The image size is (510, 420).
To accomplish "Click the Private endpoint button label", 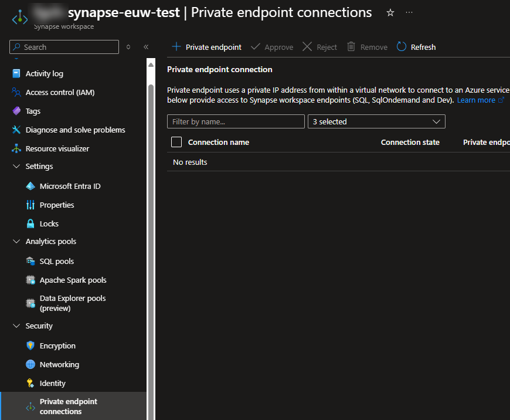I will coord(213,47).
